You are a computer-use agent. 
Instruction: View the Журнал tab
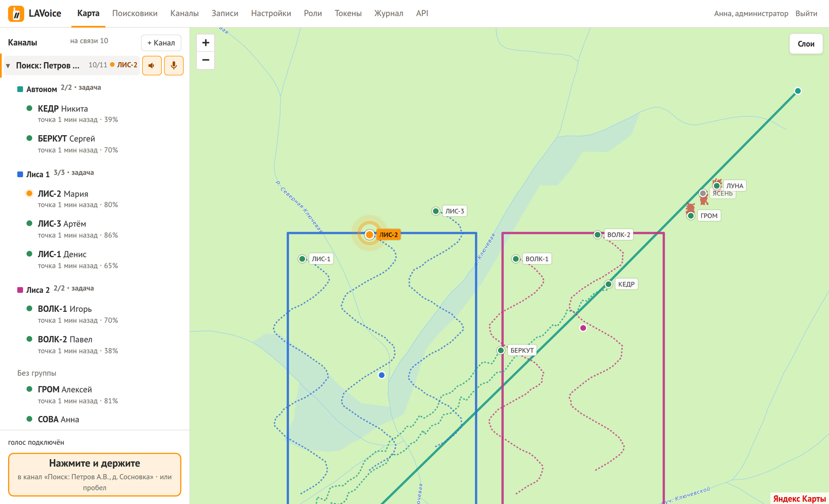pos(389,13)
